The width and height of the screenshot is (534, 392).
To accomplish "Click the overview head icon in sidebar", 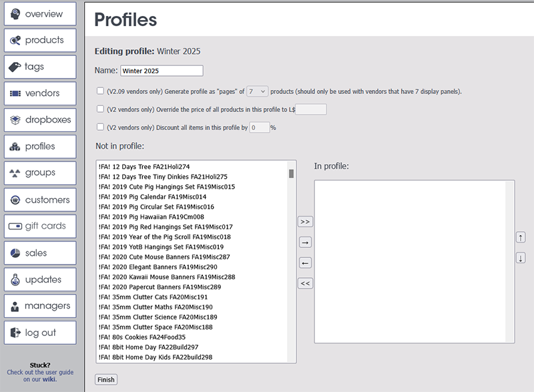I will coord(15,14).
